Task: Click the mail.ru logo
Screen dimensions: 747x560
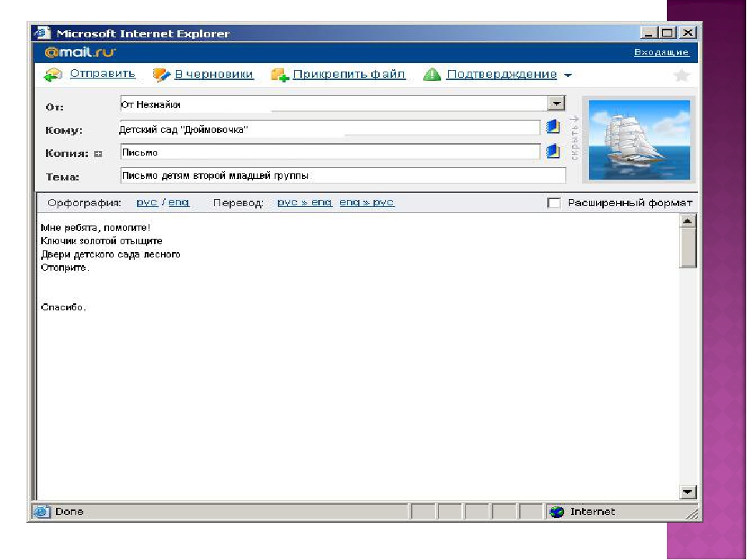Action: click(x=80, y=52)
